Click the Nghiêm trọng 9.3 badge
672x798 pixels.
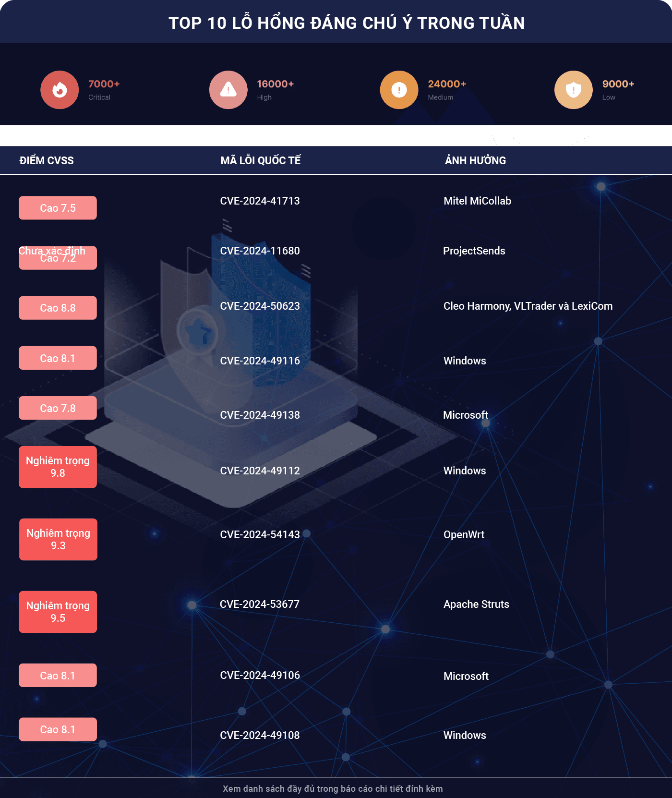[x=58, y=539]
